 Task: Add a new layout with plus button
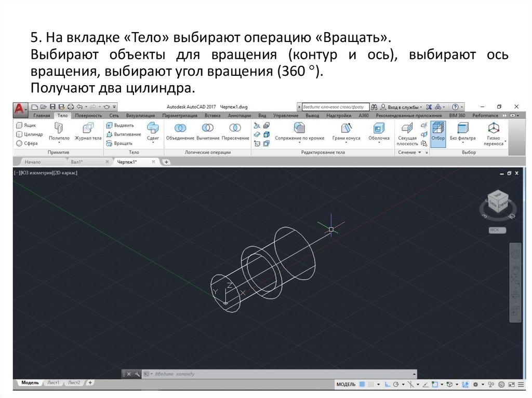pos(90,382)
